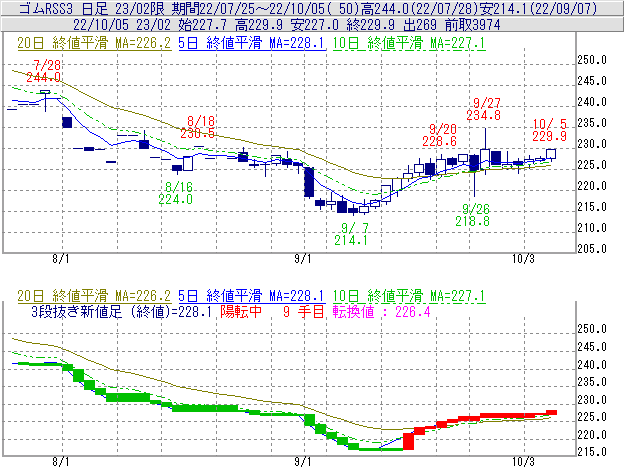Click lower chart 20日 MA=226.2 legend
The width and height of the screenshot is (624, 475).
(94, 296)
